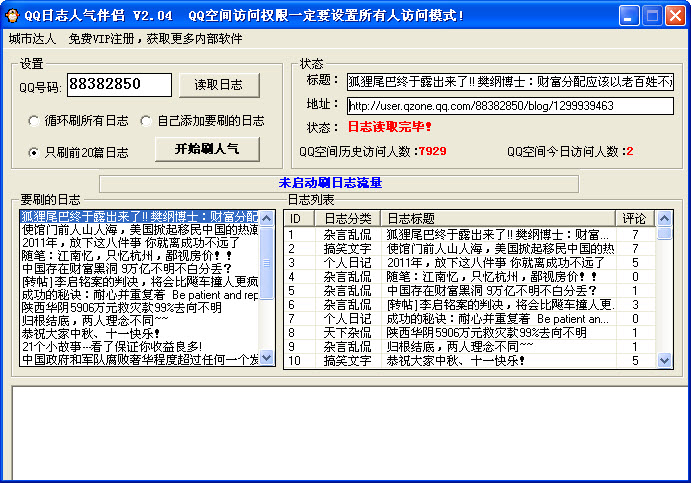Minimize the QQ日志人气伴侣 window
Screen dimensions: 691x483
(x=629, y=15)
